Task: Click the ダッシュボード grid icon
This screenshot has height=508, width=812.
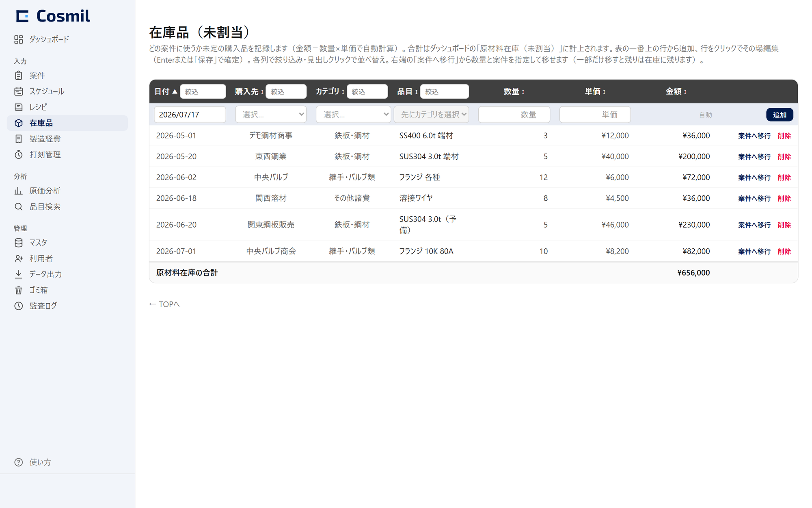Action: (19, 39)
